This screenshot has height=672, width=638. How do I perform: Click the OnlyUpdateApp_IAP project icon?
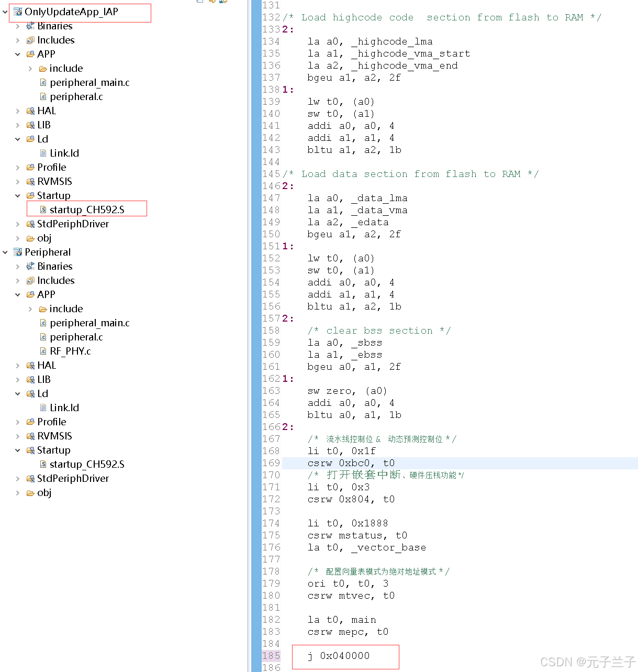[18, 12]
